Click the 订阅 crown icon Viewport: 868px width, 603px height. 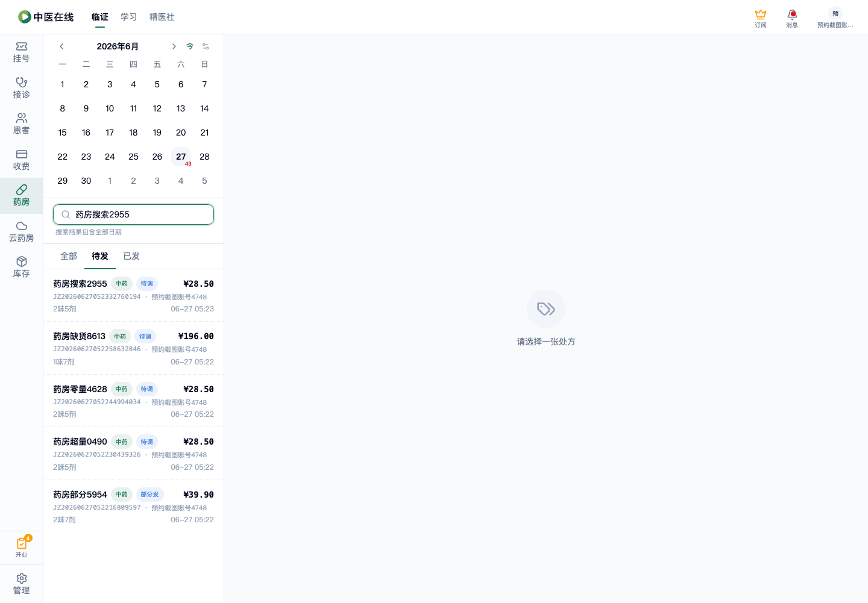pyautogui.click(x=761, y=18)
